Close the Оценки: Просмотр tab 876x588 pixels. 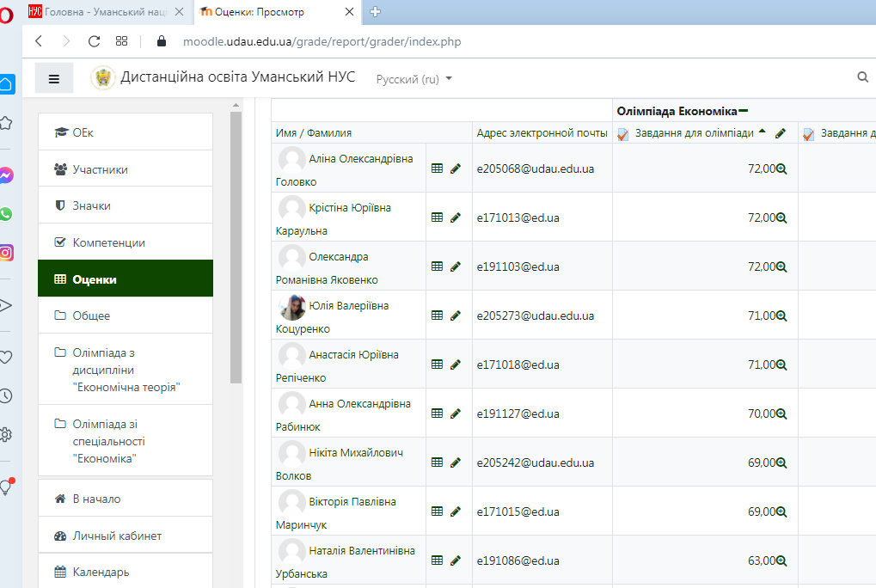[349, 12]
